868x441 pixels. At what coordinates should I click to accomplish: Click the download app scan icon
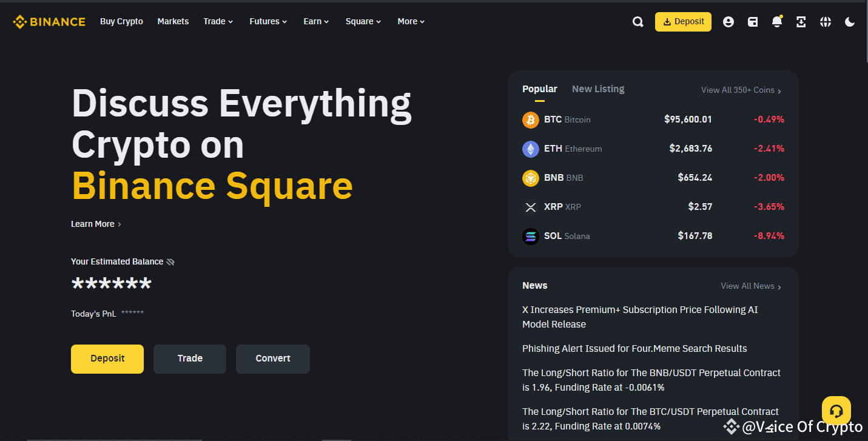point(801,22)
